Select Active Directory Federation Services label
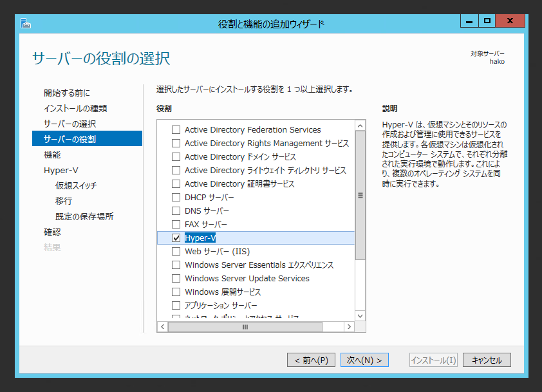 [253, 129]
